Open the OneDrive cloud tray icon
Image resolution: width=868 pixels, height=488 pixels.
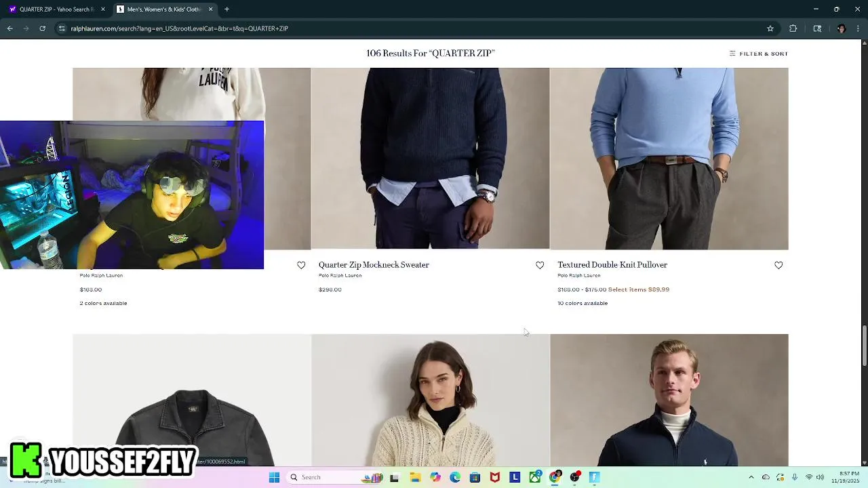tap(766, 477)
